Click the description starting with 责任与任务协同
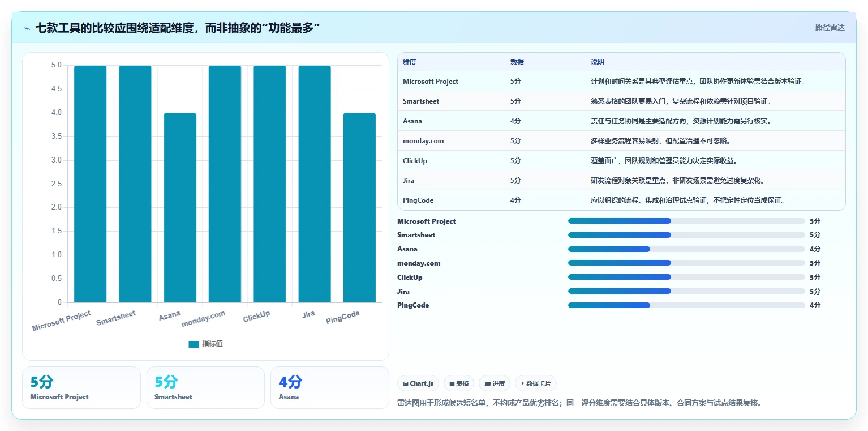Screen dimensions: 868x431 point(681,121)
